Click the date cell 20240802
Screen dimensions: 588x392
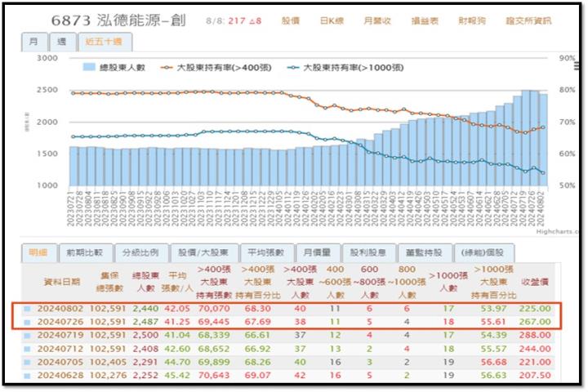(60, 309)
